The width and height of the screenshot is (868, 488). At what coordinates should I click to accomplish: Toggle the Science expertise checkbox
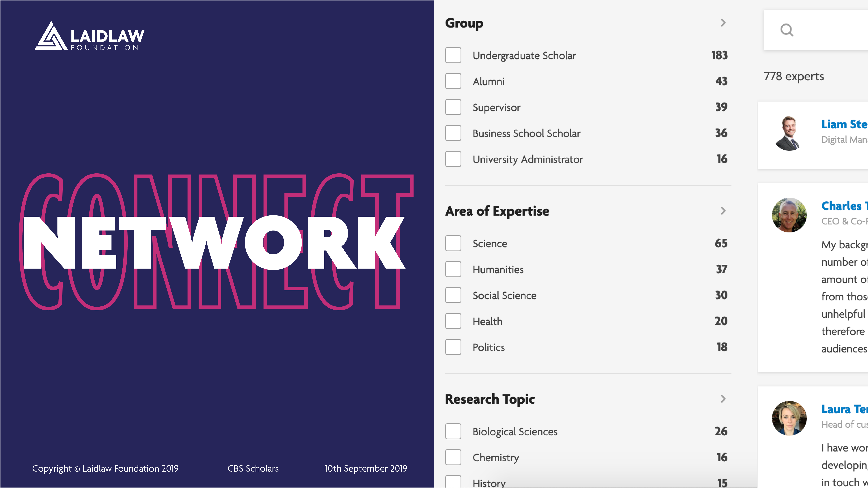[453, 243]
